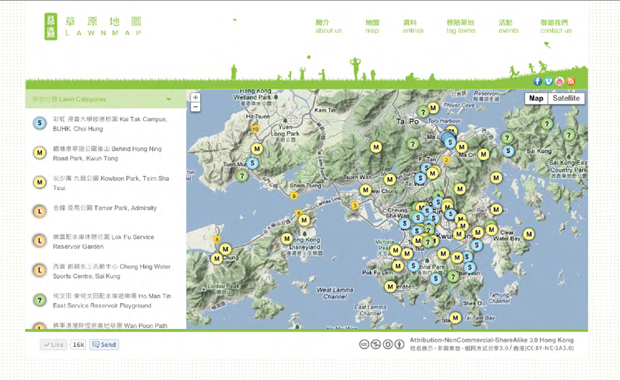This screenshot has width=620, height=380.
Task: Click the M marker east of Clear Water Bay
Action: (529, 234)
